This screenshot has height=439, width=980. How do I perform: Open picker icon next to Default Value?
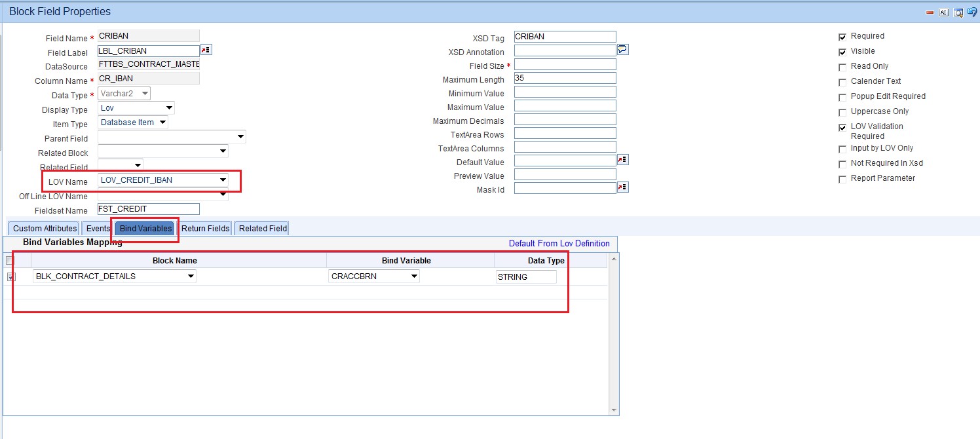pos(623,160)
